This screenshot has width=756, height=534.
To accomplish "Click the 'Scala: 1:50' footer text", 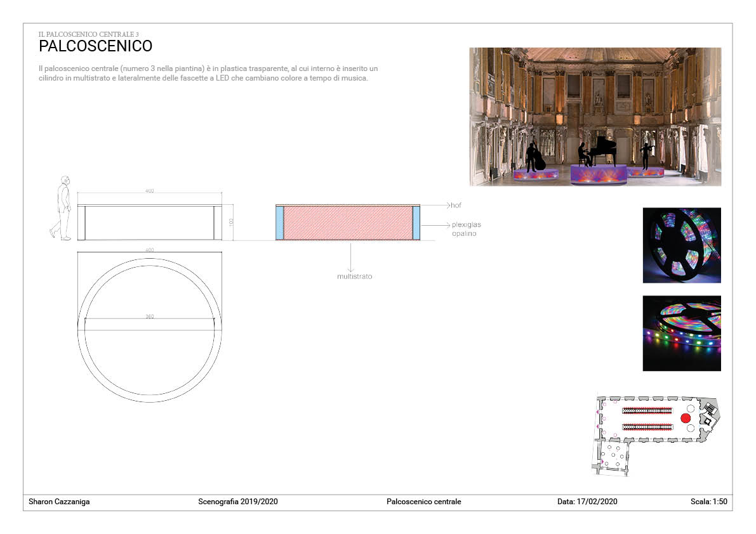I will 708,502.
